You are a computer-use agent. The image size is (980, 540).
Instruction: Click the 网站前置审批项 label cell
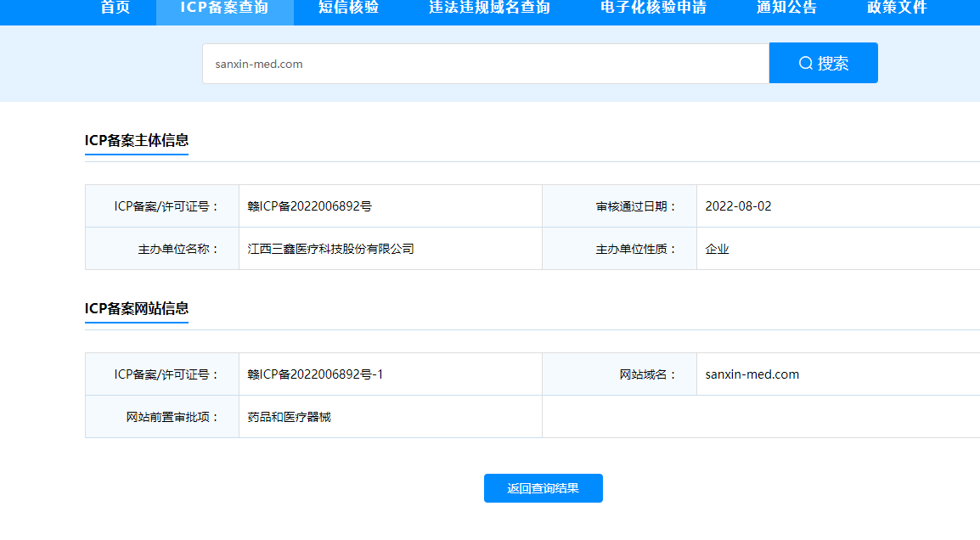tap(162, 417)
